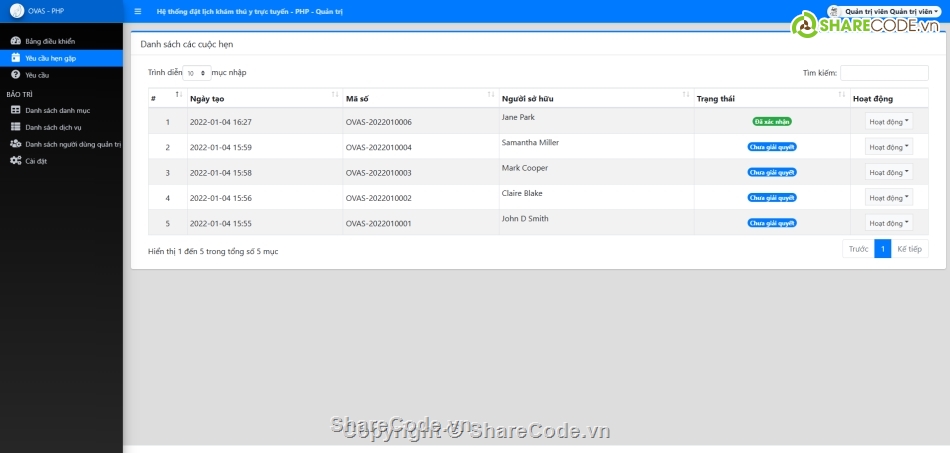Image resolution: width=950 pixels, height=453 pixels.
Task: Click the Trước pagination button
Action: pyautogui.click(x=858, y=249)
